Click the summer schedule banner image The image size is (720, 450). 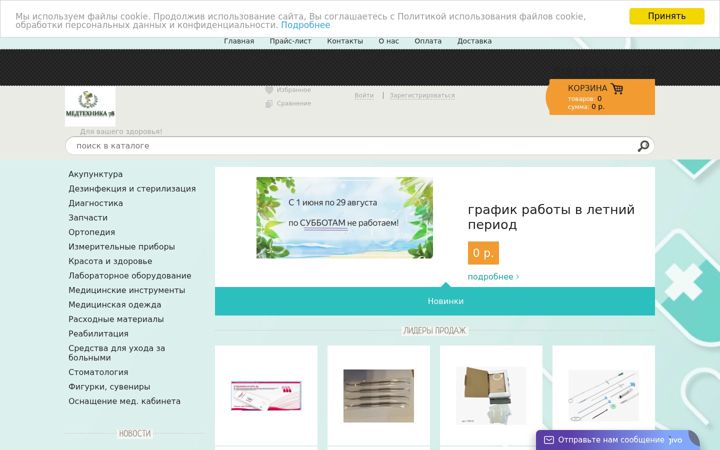344,218
